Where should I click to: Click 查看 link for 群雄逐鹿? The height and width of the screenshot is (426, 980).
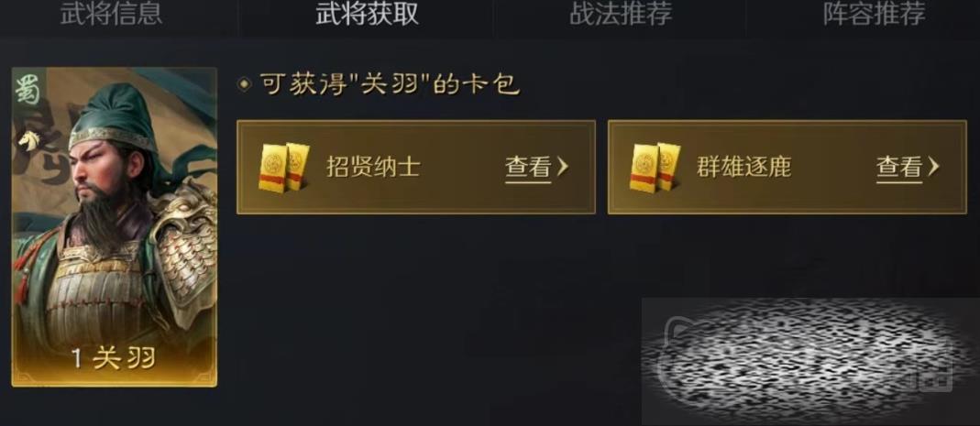(x=899, y=168)
